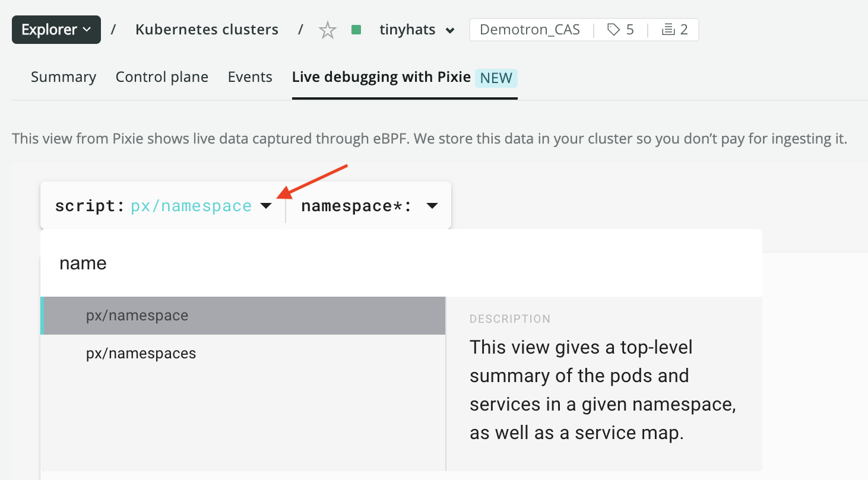The height and width of the screenshot is (480, 868).
Task: Expand the script selector dropdown arrow
Action: [266, 206]
